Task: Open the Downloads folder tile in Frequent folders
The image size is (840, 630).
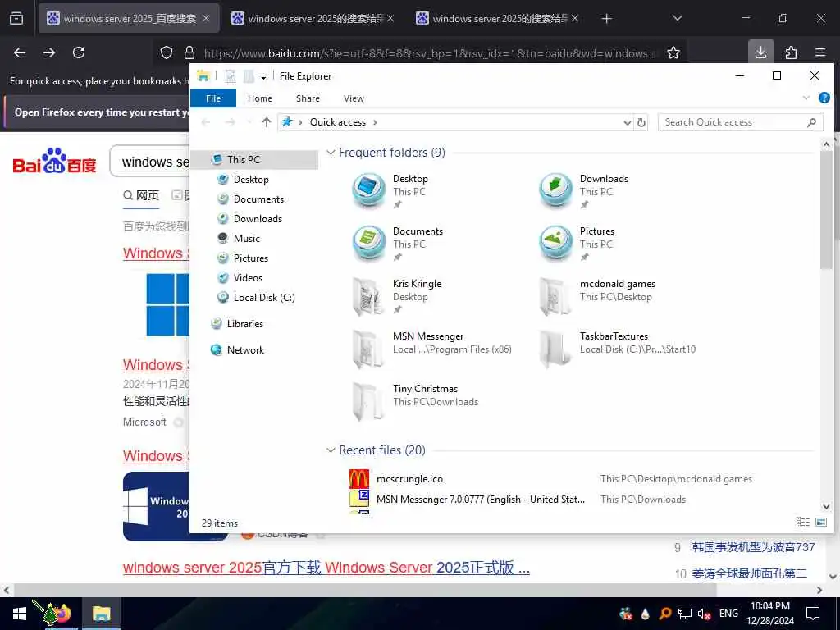Action: click(x=584, y=190)
